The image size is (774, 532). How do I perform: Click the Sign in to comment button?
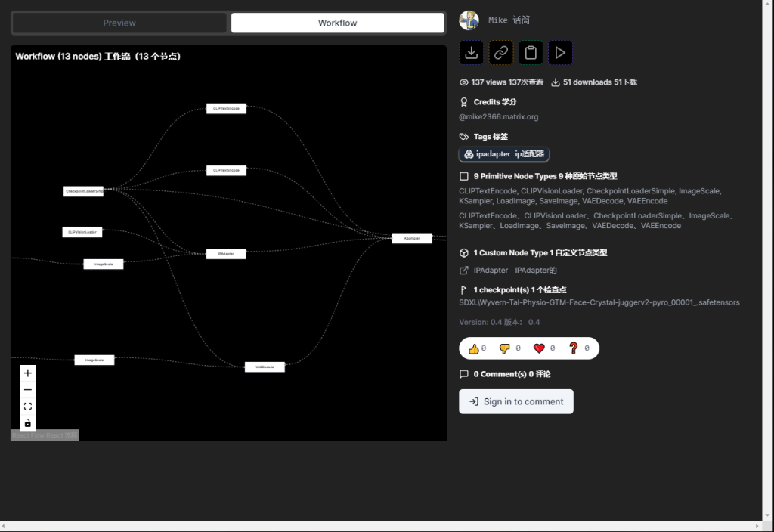(516, 401)
